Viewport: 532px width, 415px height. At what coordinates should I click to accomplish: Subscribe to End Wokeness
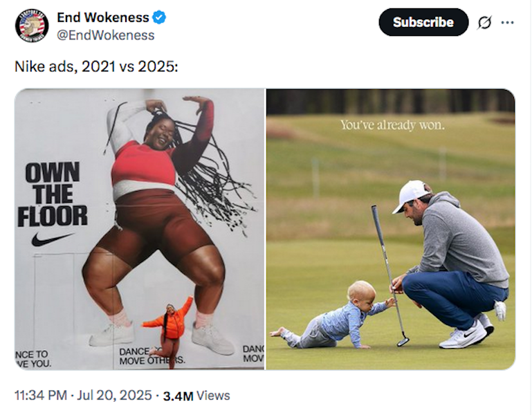(x=423, y=22)
